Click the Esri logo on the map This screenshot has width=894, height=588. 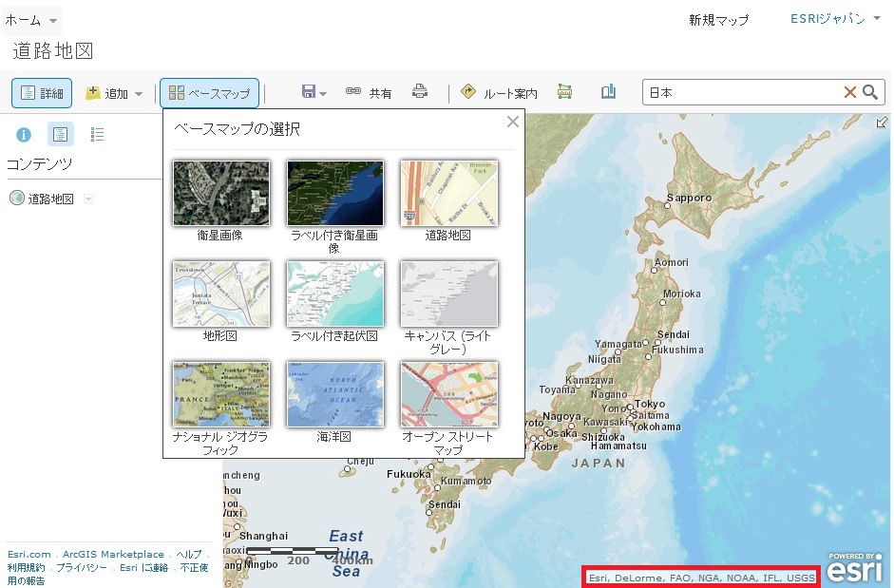(854, 567)
